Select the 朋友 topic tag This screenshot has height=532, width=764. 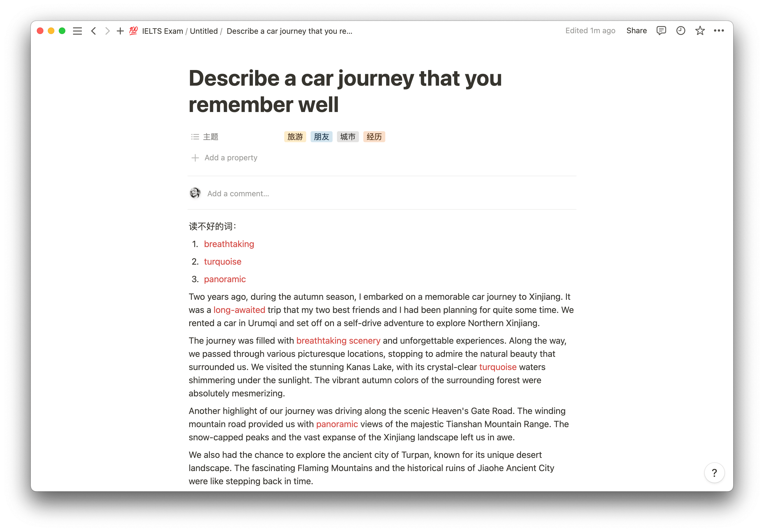click(x=321, y=136)
